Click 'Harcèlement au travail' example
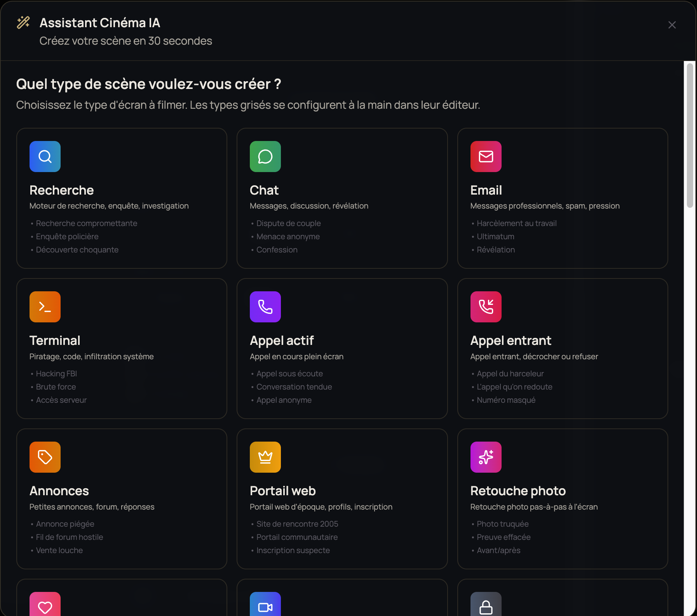This screenshot has width=697, height=616. [516, 223]
